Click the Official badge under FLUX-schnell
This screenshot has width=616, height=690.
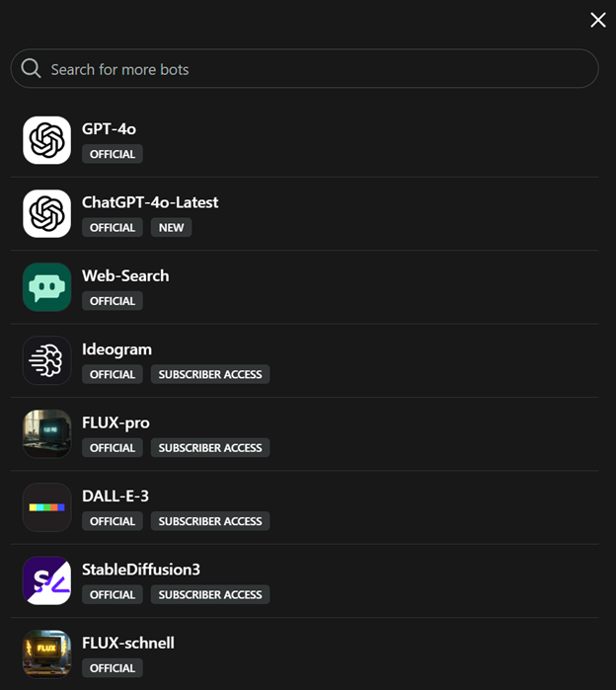(x=113, y=668)
